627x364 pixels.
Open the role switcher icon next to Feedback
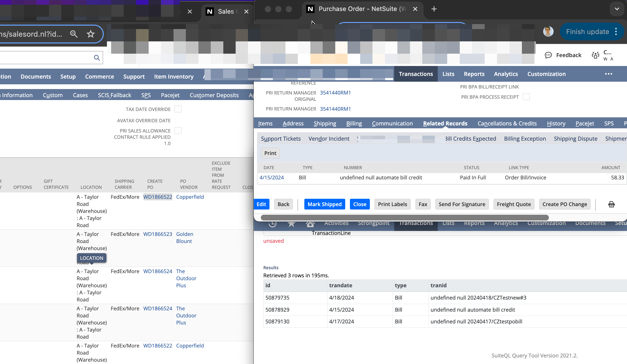coord(596,55)
